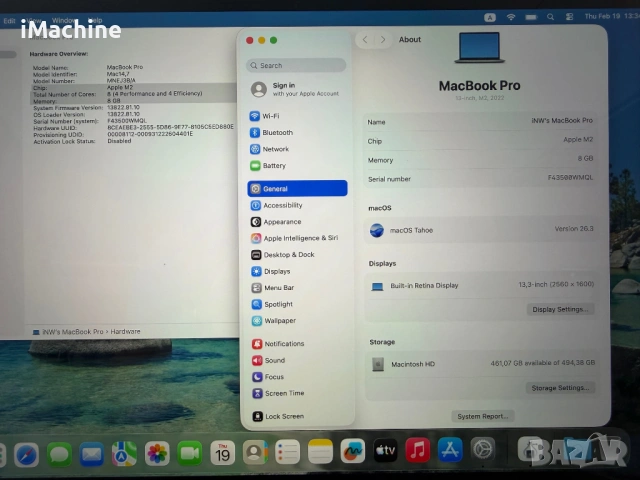Open Notifications settings
Image resolution: width=640 pixels, height=480 pixels.
[x=297, y=344]
